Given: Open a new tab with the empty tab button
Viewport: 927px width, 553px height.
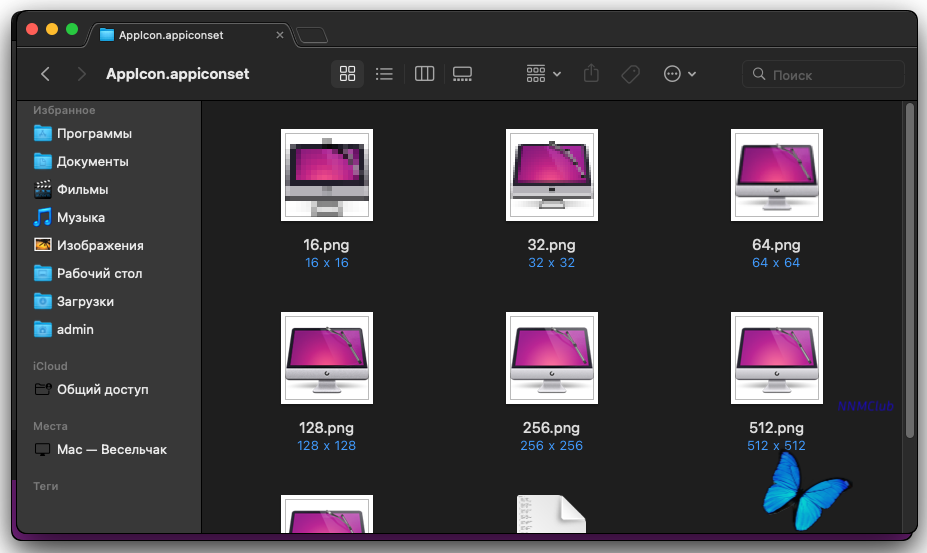Looking at the screenshot, I should [x=312, y=35].
